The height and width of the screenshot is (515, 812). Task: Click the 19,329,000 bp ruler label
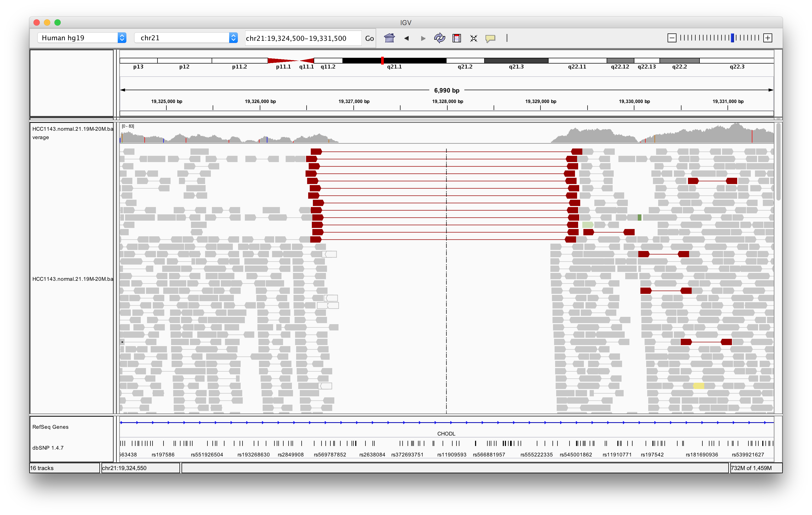click(540, 101)
